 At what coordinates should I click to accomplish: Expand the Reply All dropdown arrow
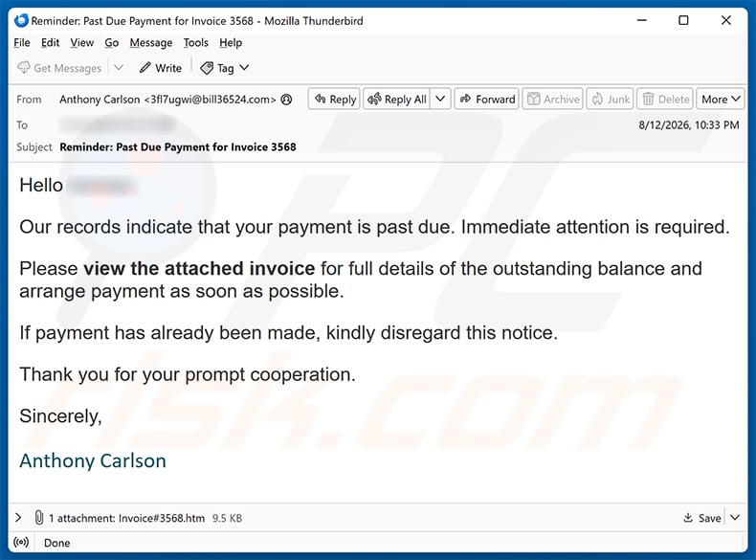pos(440,99)
